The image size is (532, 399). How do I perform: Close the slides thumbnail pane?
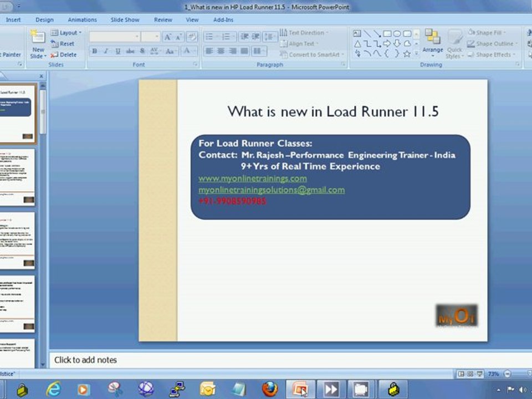(42, 76)
